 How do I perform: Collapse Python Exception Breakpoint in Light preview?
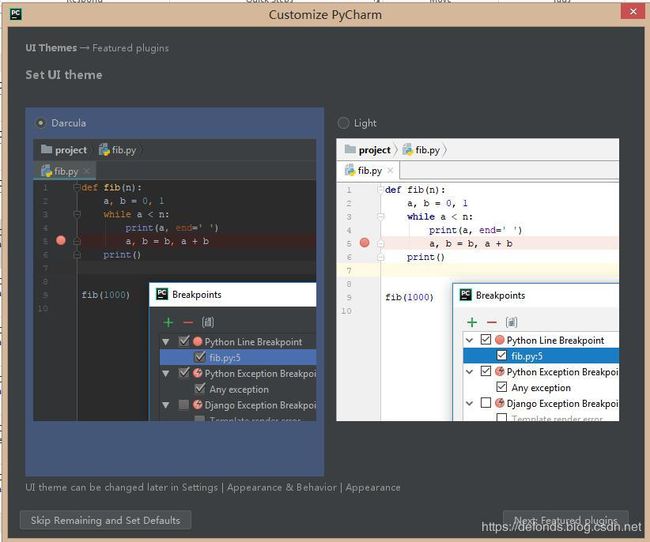469,372
